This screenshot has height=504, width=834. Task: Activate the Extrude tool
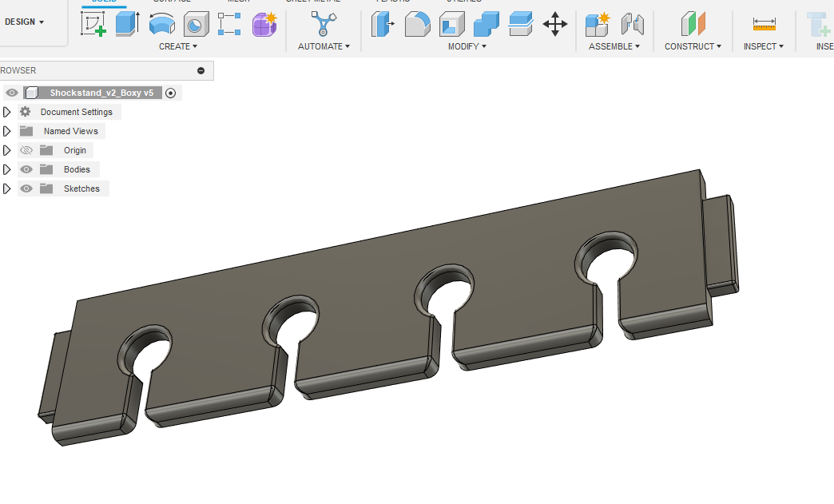point(127,24)
